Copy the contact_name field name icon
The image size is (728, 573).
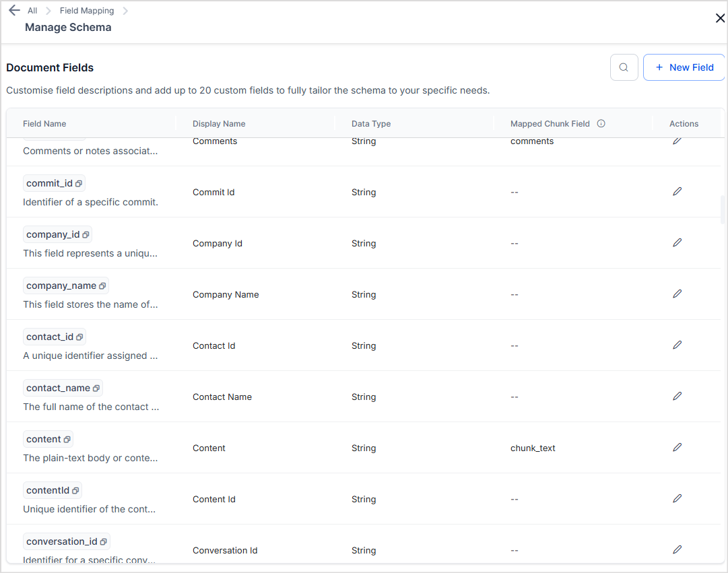(96, 389)
